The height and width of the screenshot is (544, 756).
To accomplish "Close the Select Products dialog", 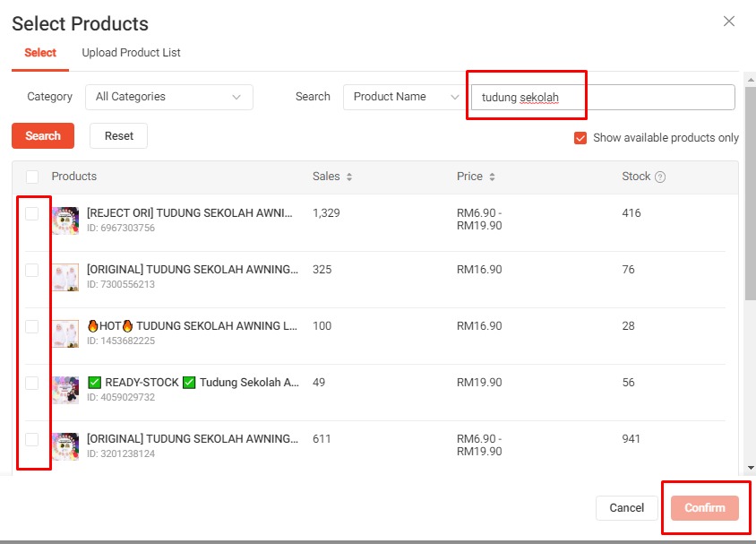I will point(729,22).
